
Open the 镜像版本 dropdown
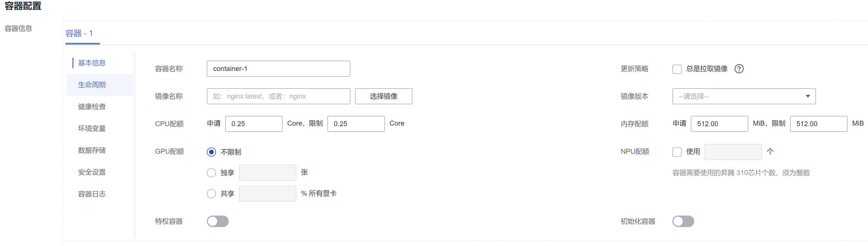[744, 96]
